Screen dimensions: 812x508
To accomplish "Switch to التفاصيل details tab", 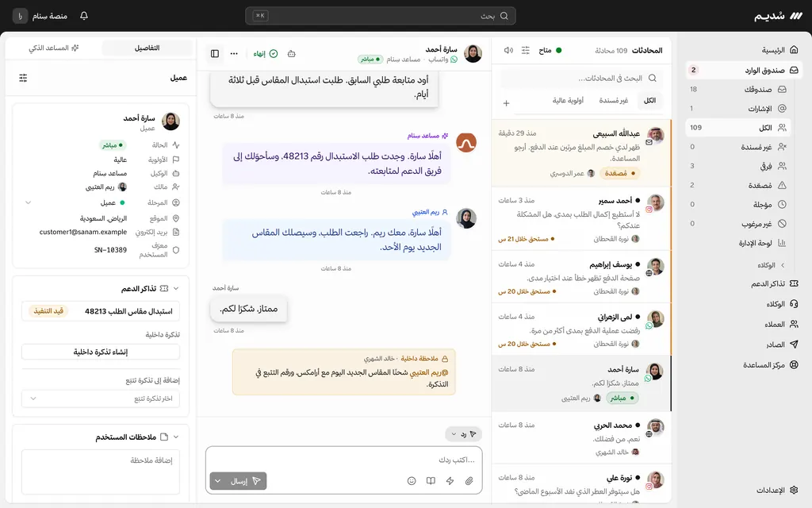I will tap(147, 48).
